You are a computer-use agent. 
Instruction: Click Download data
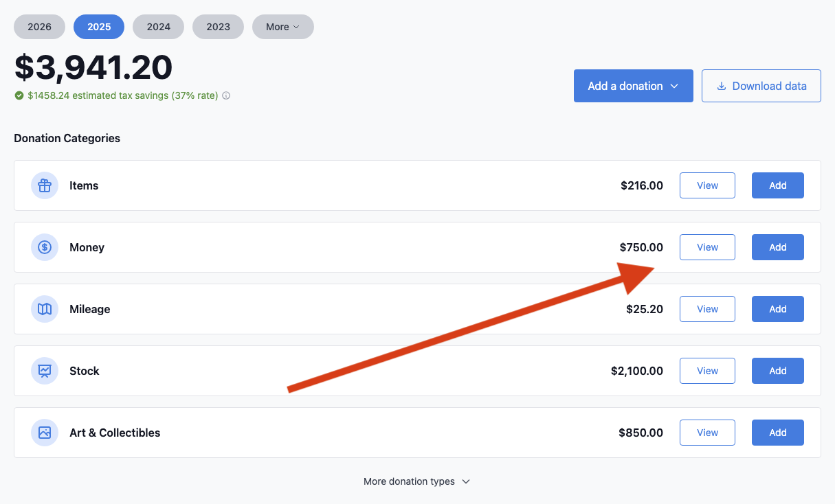pos(761,86)
